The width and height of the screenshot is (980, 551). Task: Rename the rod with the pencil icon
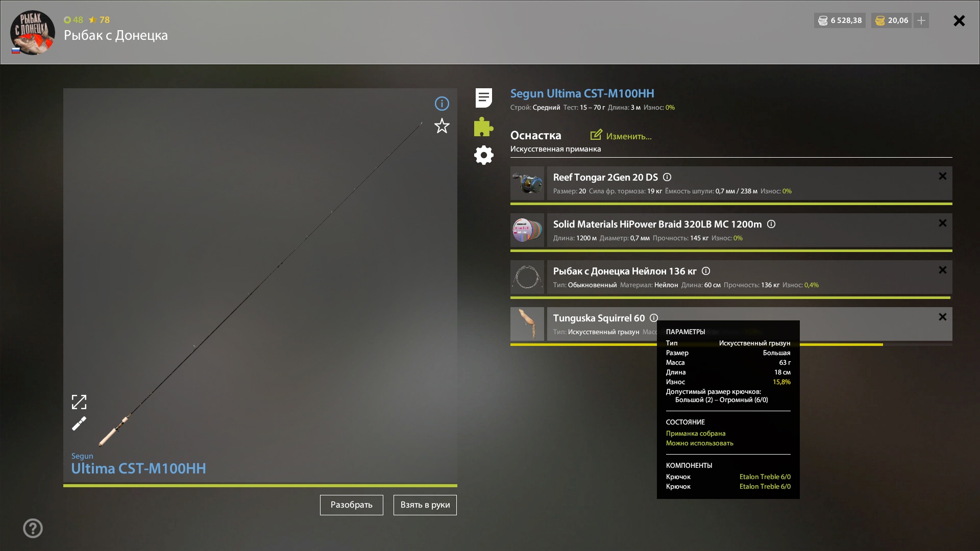click(x=79, y=423)
